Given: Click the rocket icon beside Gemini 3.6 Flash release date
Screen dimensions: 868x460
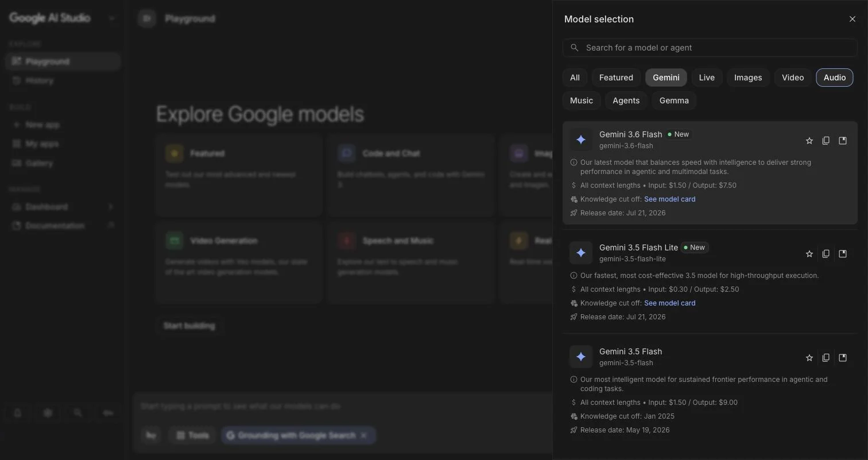Looking at the screenshot, I should (573, 213).
